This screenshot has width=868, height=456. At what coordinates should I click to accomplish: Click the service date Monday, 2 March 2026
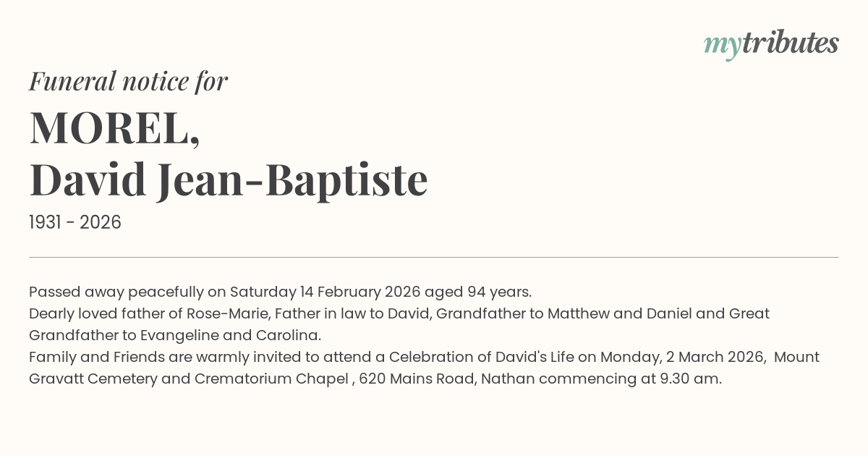click(683, 357)
